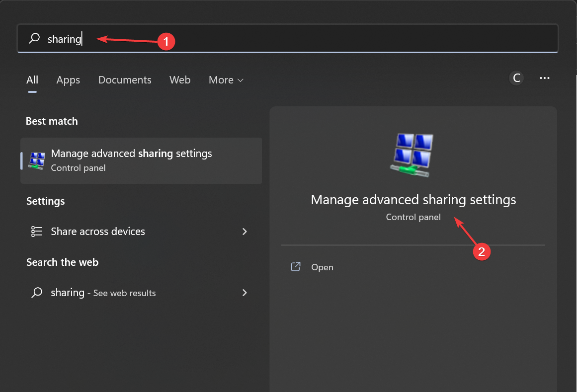Click the Open text in preview pane
This screenshot has height=392, width=577.
coord(322,267)
